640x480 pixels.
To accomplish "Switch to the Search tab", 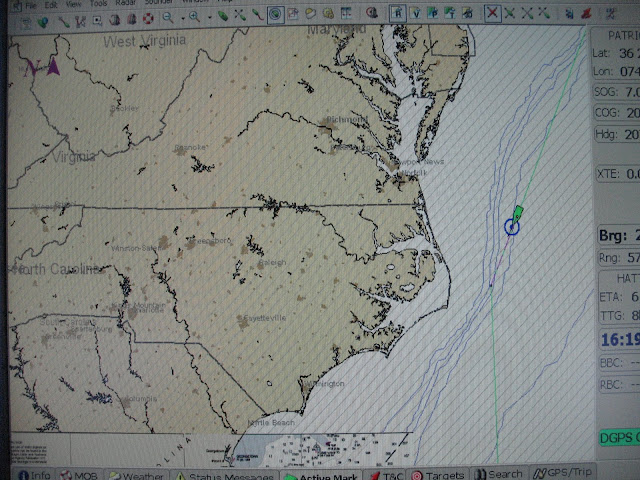I will [x=499, y=474].
